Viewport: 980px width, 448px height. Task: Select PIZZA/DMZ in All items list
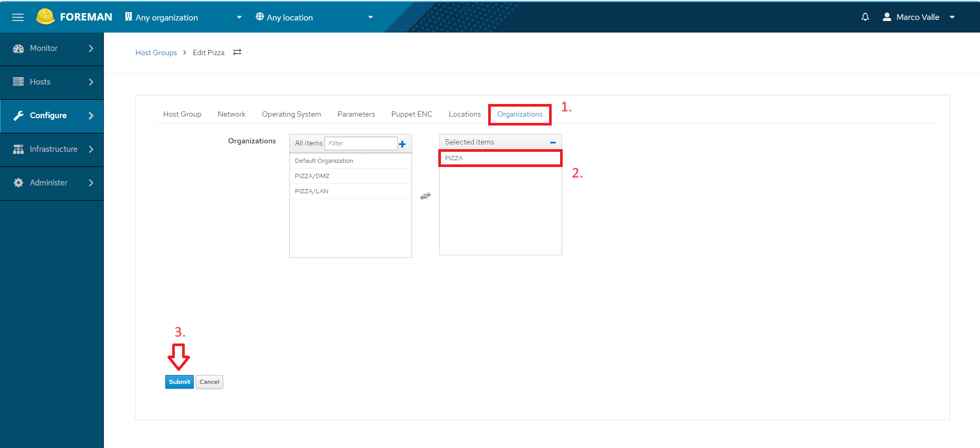point(351,176)
